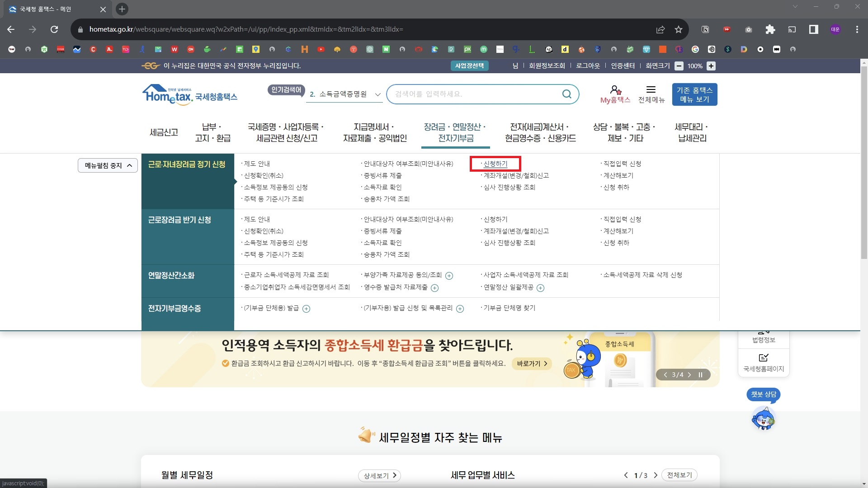This screenshot has width=868, height=488.
Task: Click the bookmark star in the address bar
Action: click(x=678, y=29)
